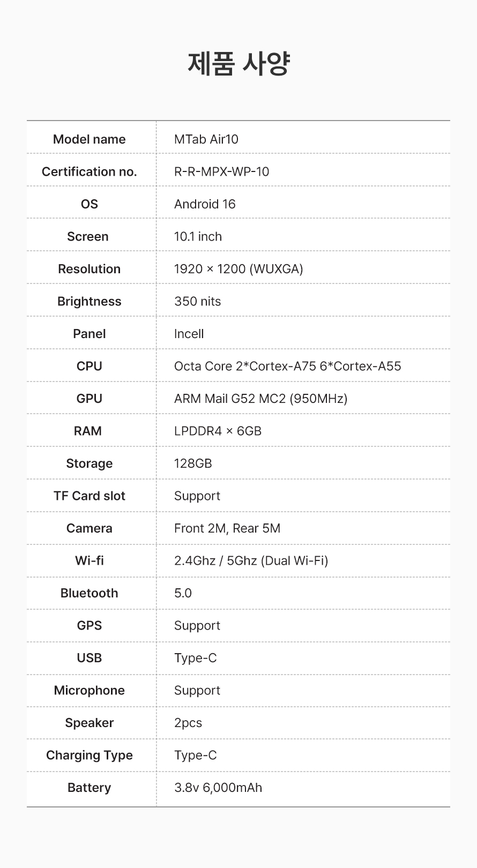Select the Model name label
This screenshot has width=477, height=868.
[x=90, y=139]
